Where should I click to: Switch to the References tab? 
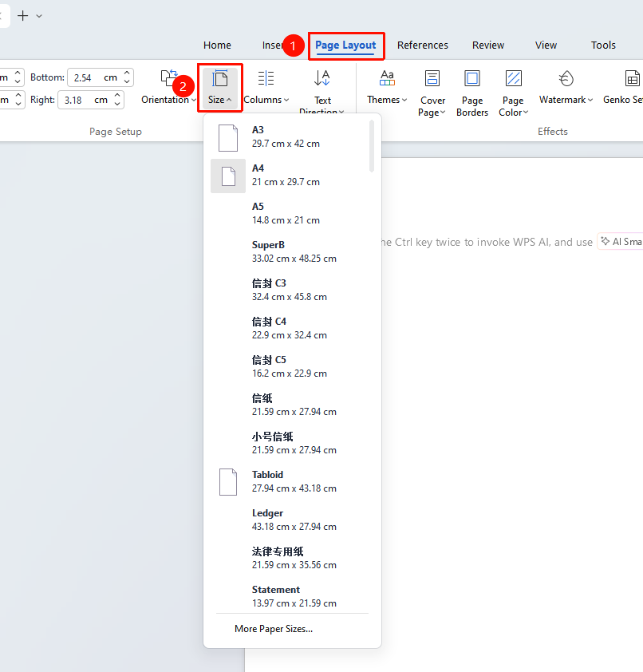click(x=422, y=45)
